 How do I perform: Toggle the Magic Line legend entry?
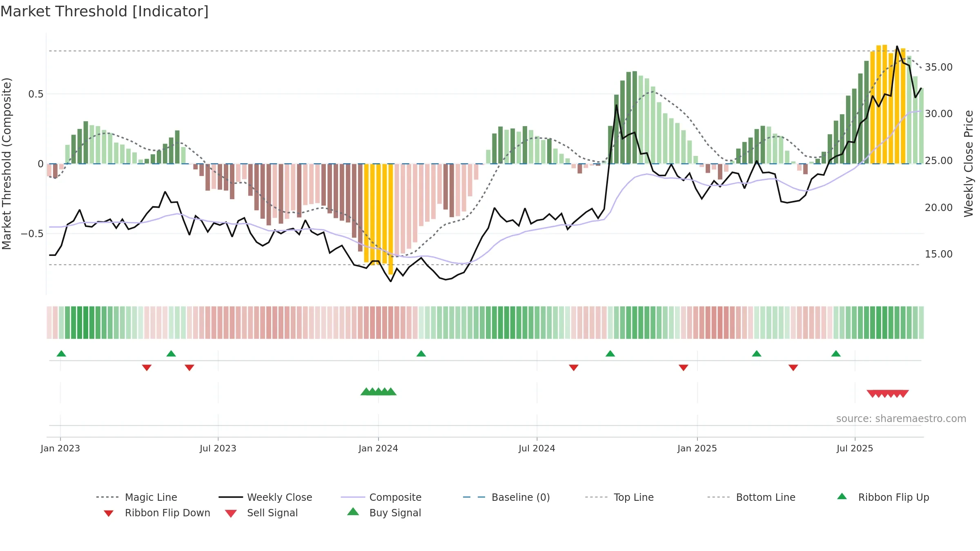pos(137,497)
